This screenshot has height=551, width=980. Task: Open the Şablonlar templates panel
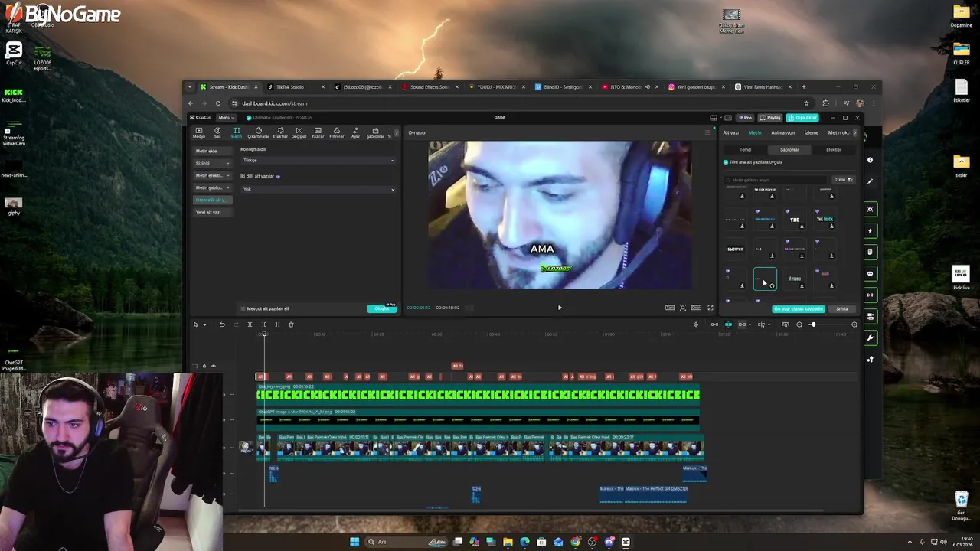375,132
